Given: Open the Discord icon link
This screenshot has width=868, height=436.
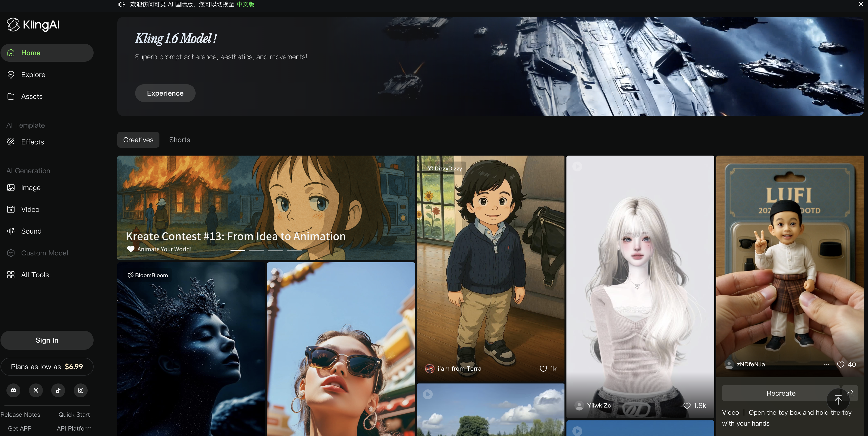Looking at the screenshot, I should click(13, 390).
